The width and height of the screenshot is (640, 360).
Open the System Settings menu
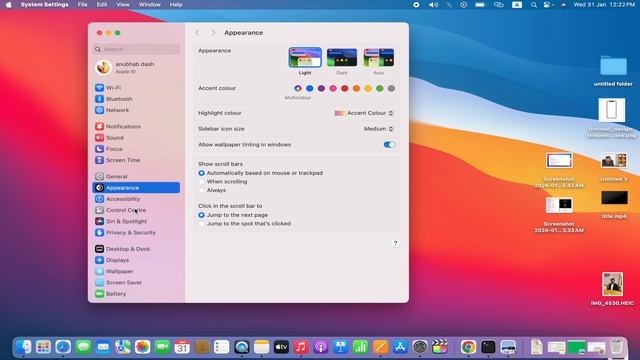click(x=45, y=5)
